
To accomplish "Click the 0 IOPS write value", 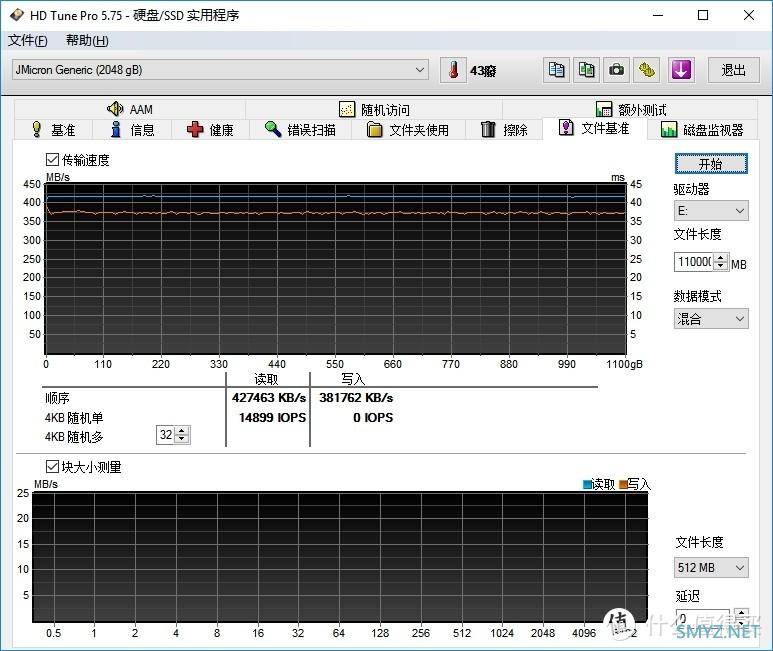I will (x=373, y=418).
